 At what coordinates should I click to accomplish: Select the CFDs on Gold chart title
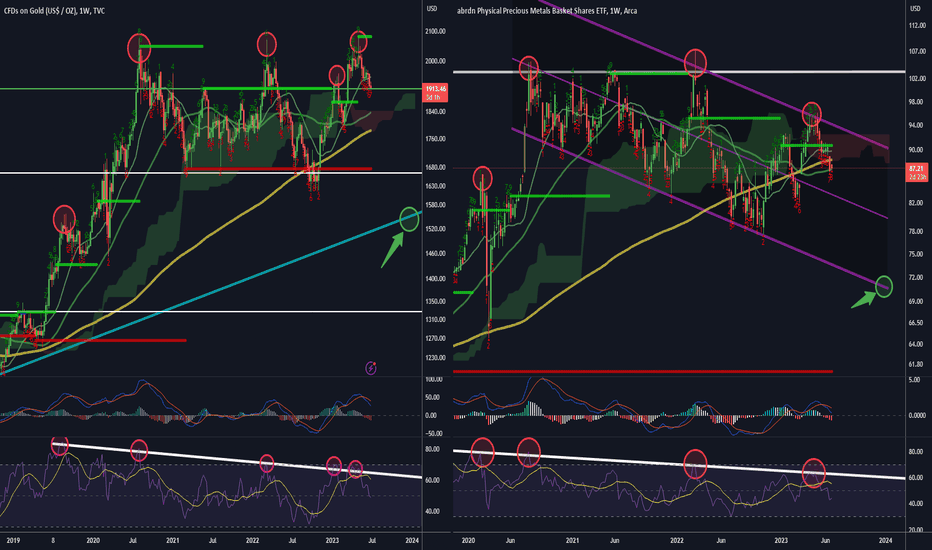54,11
